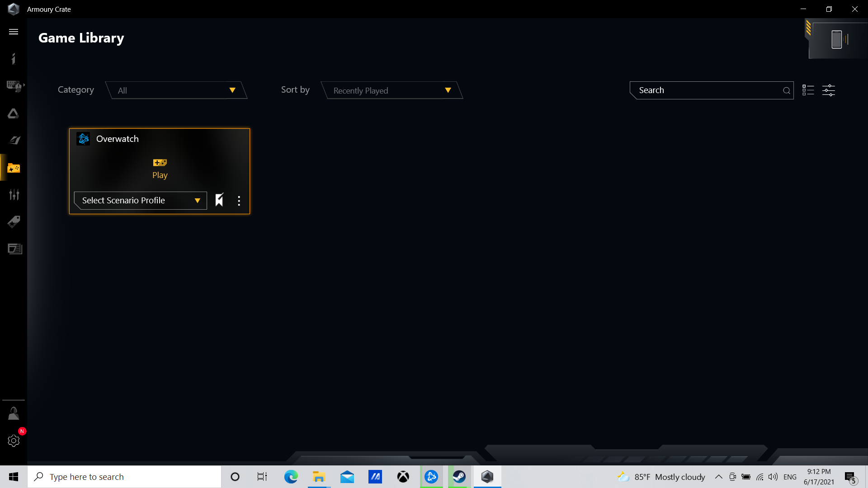868x488 pixels.
Task: Click the Overwatch Battle.net logo icon
Action: [x=84, y=139]
